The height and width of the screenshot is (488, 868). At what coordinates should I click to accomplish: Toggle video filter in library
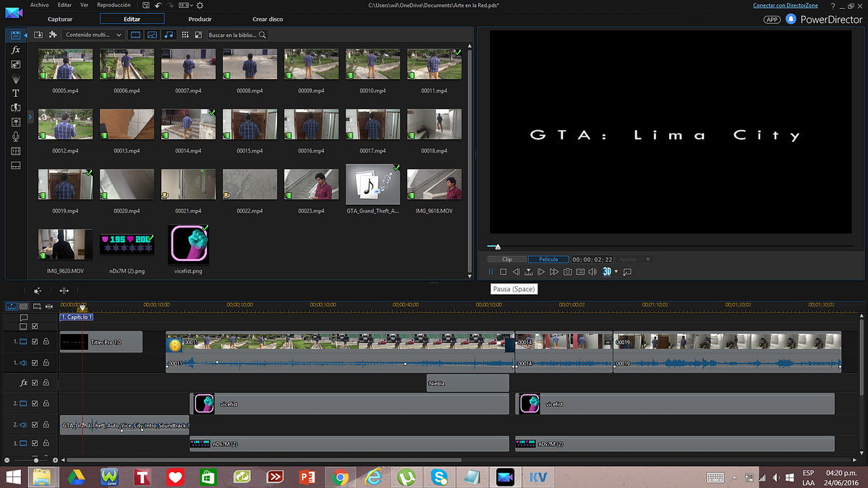pyautogui.click(x=135, y=35)
